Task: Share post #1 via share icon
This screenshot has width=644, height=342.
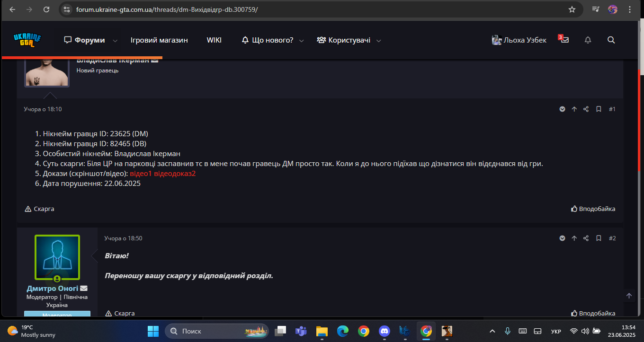Action: (586, 109)
